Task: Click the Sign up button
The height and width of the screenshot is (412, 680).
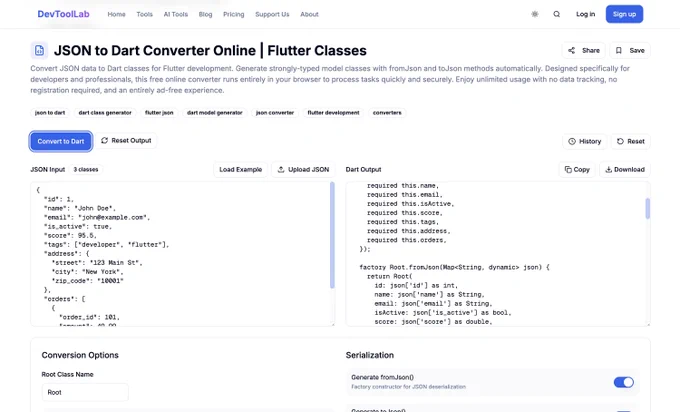Action: pos(624,14)
